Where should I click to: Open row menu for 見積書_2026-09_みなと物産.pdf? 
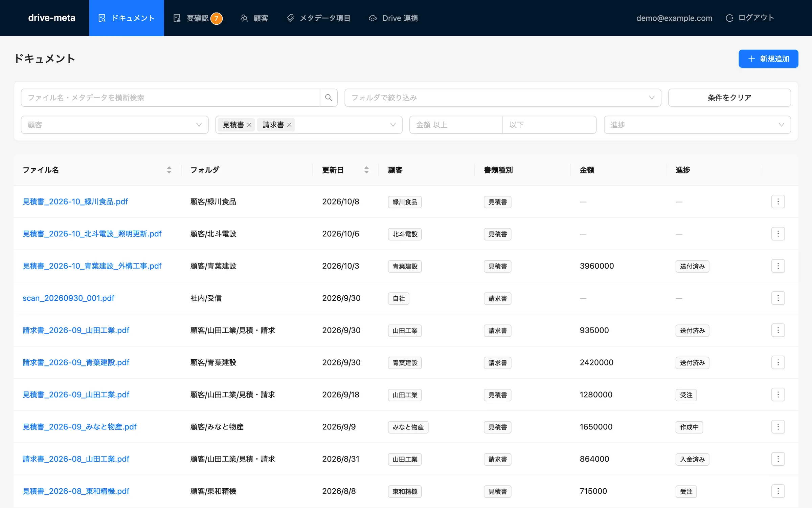(778, 427)
